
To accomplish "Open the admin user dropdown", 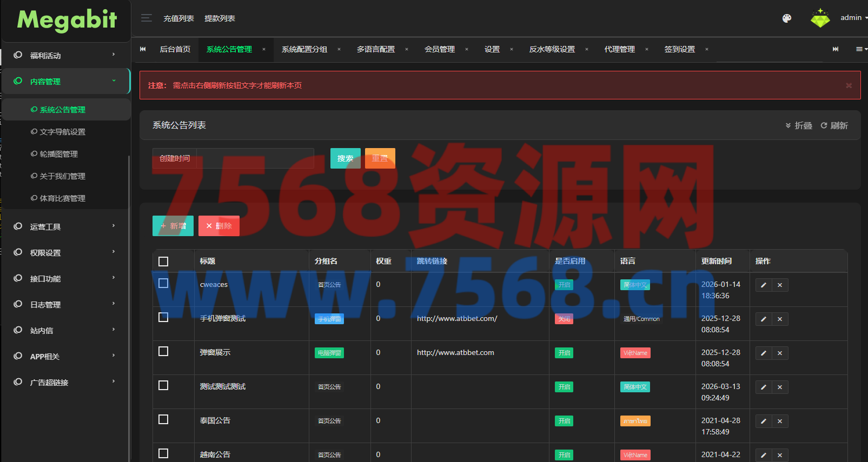I will [853, 18].
